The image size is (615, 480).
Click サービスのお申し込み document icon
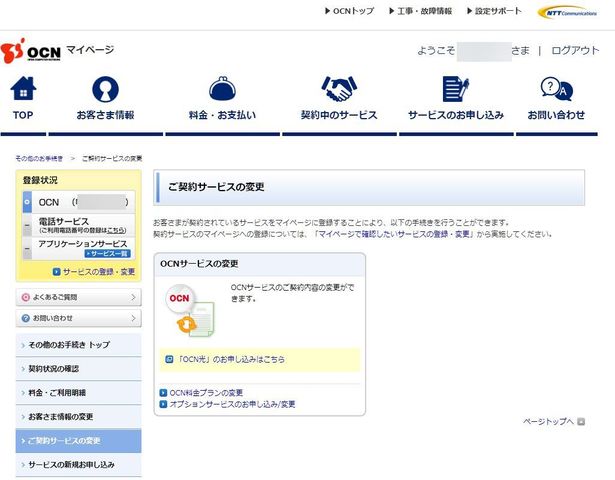click(x=455, y=90)
